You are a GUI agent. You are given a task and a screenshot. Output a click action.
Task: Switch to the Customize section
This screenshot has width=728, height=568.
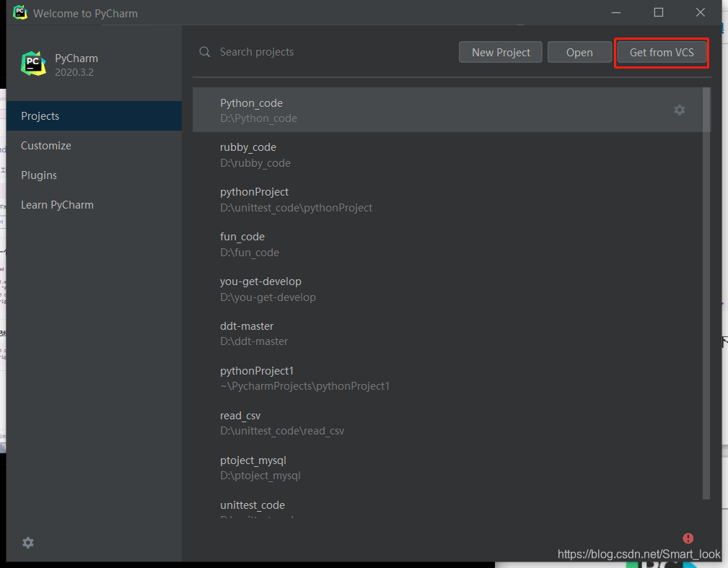[95, 146]
